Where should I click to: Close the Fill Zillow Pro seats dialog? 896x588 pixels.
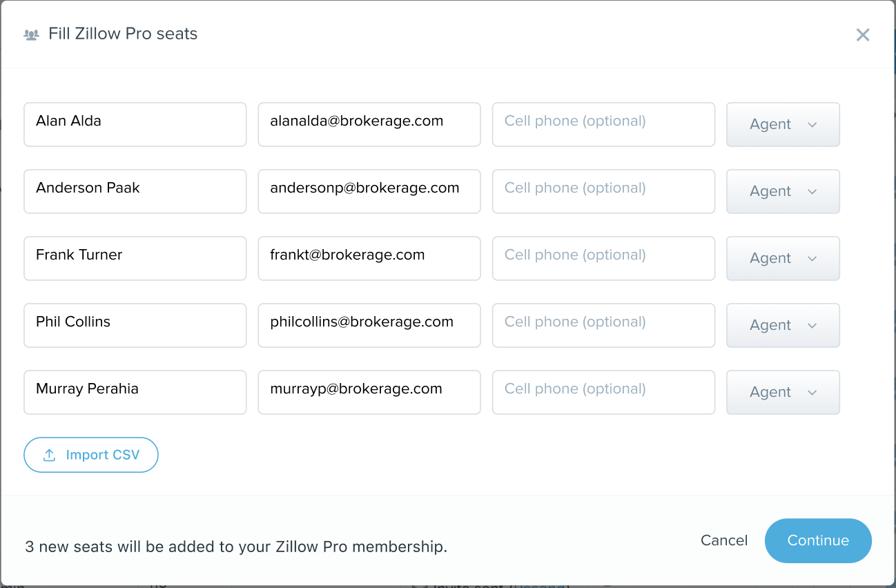pyautogui.click(x=862, y=35)
